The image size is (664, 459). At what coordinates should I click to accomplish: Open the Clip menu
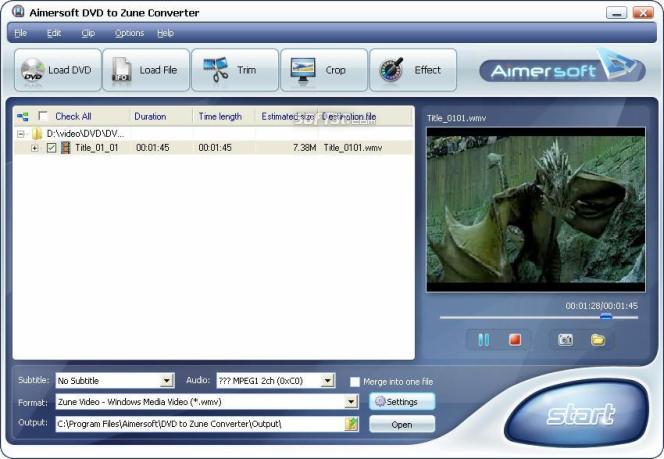pos(88,33)
